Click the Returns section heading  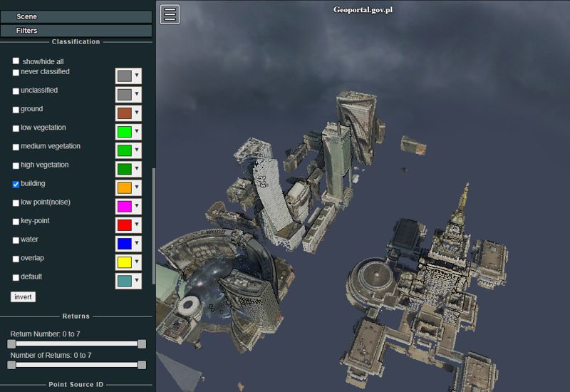[76, 316]
